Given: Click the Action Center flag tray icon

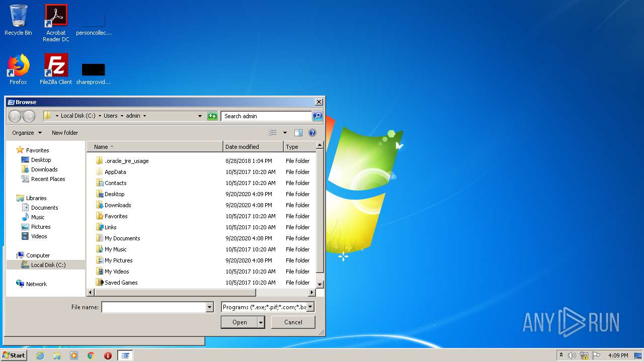Looking at the screenshot, I should (x=596, y=355).
